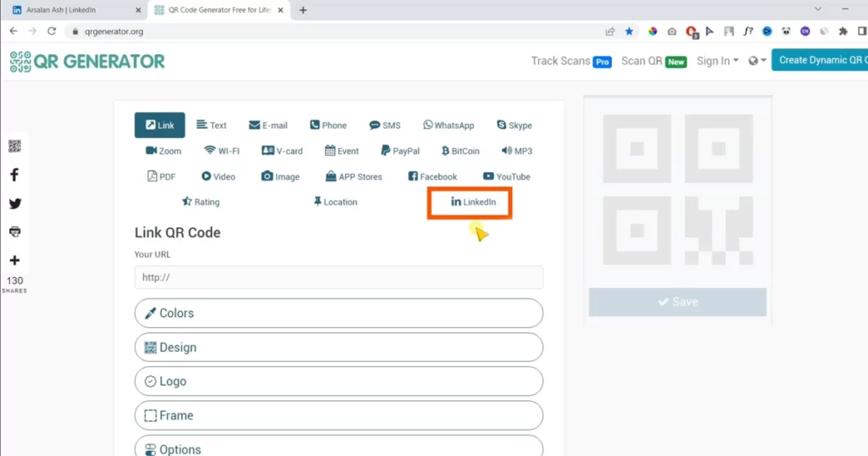
Task: Expand the Frame section
Action: (339, 415)
